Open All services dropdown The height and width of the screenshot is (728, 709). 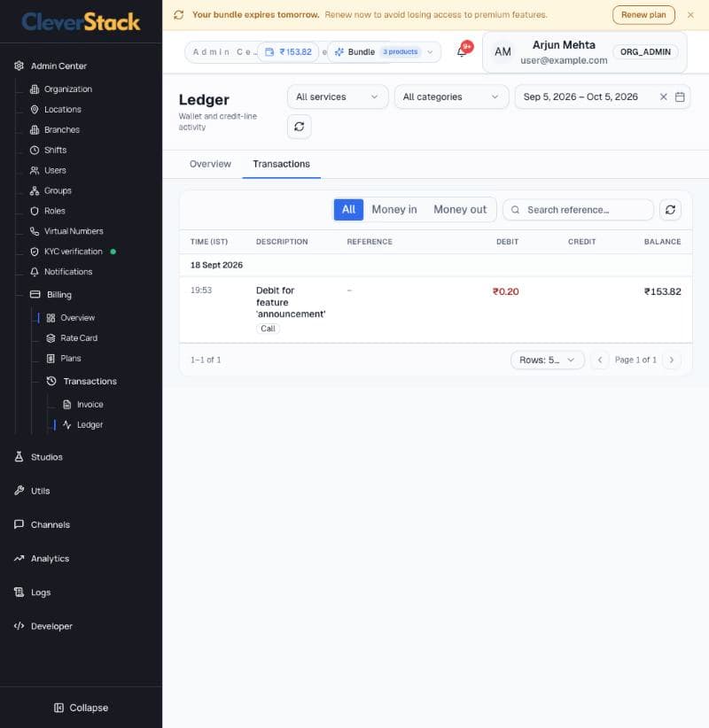338,97
